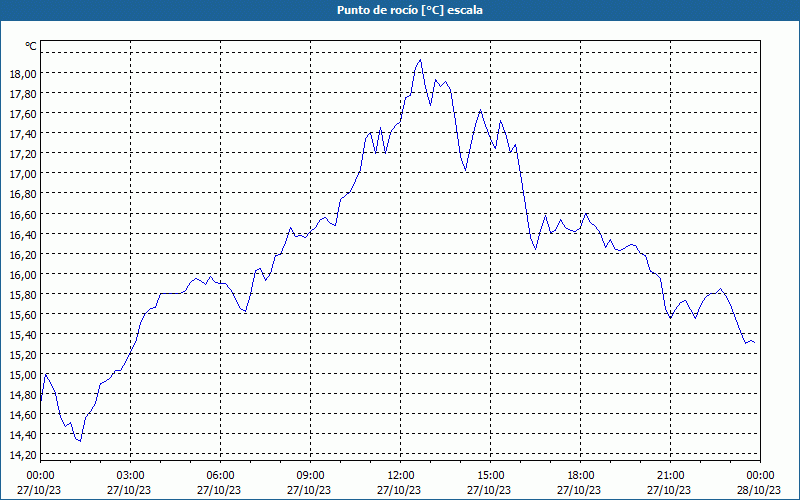Select the 17,00 y-axis label
Viewport: 800px width, 500px height.
click(23, 174)
